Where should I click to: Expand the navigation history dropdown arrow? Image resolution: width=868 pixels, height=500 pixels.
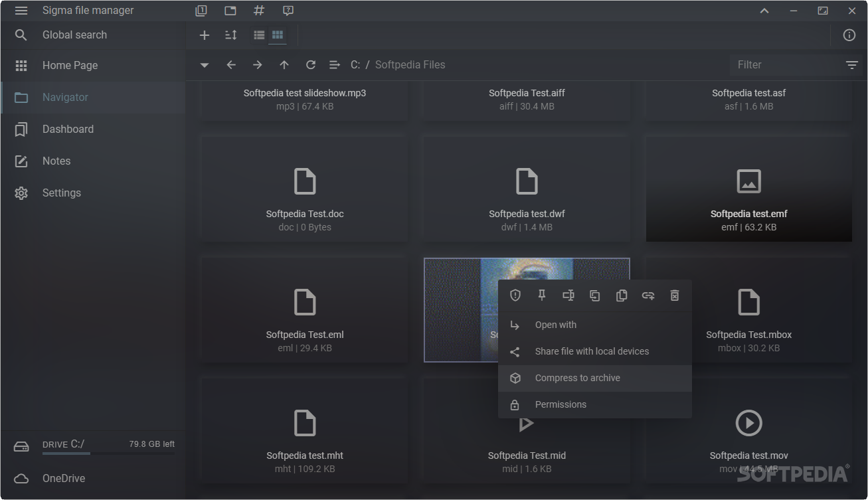point(205,65)
